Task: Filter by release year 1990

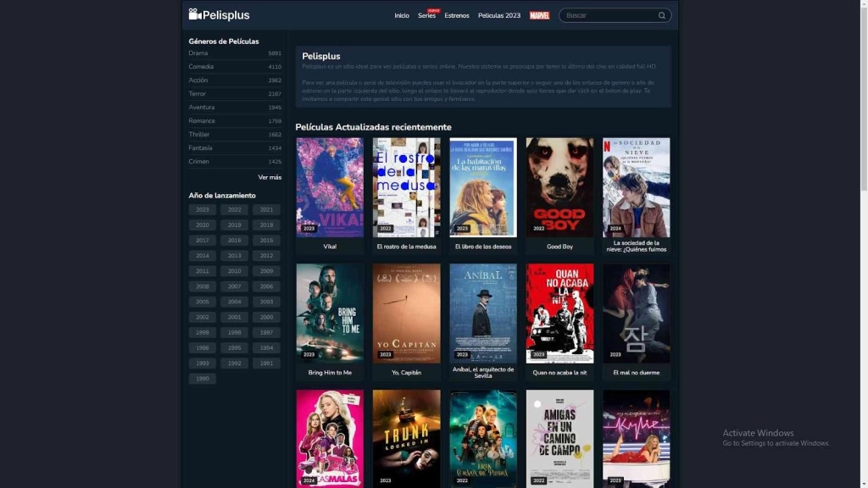Action: pos(202,379)
